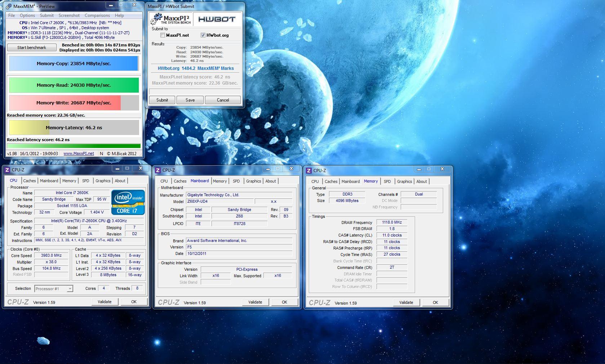Uncheck the HWbot.org submit checkbox
605x364 pixels.
(203, 35)
